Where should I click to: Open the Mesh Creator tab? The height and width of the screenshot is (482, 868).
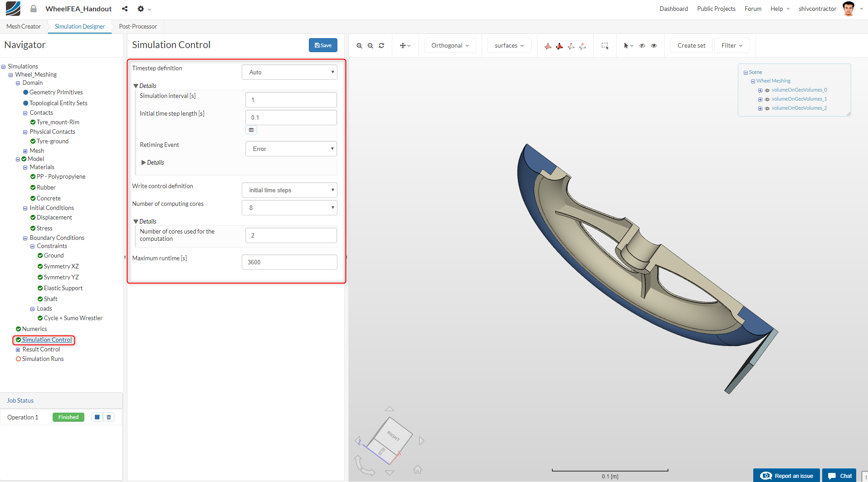tap(24, 26)
